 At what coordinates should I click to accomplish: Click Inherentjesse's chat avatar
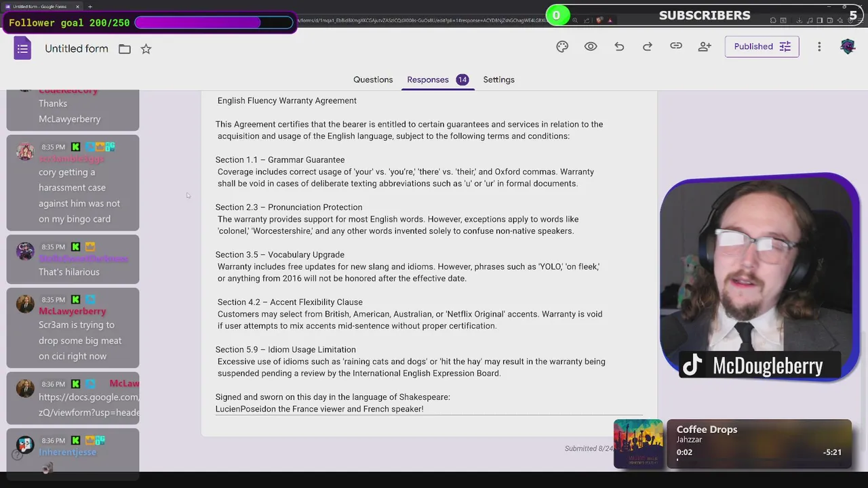pyautogui.click(x=25, y=445)
